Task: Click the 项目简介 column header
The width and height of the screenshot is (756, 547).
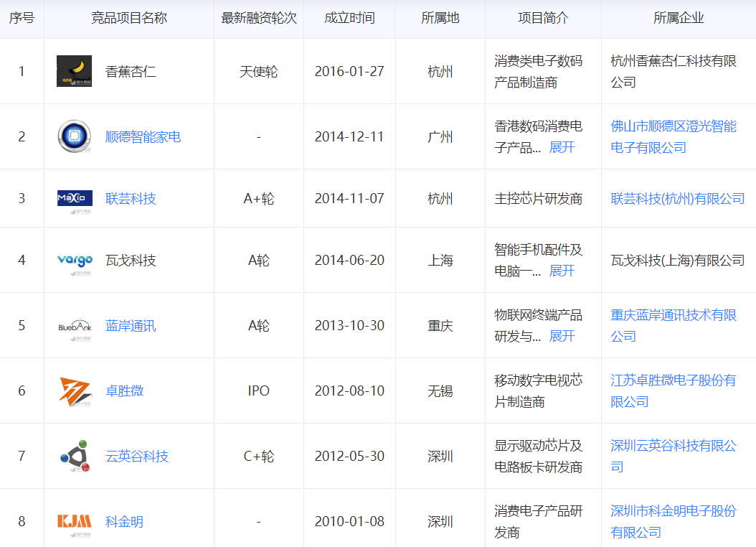Action: (544, 18)
